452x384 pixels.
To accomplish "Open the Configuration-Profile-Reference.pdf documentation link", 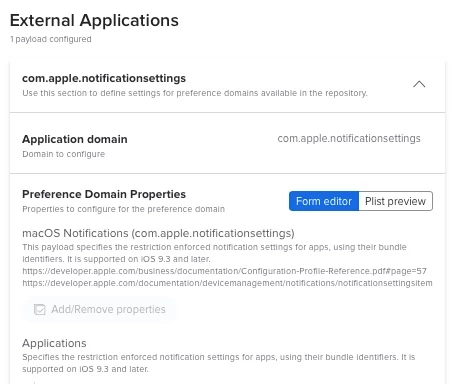I will click(224, 271).
